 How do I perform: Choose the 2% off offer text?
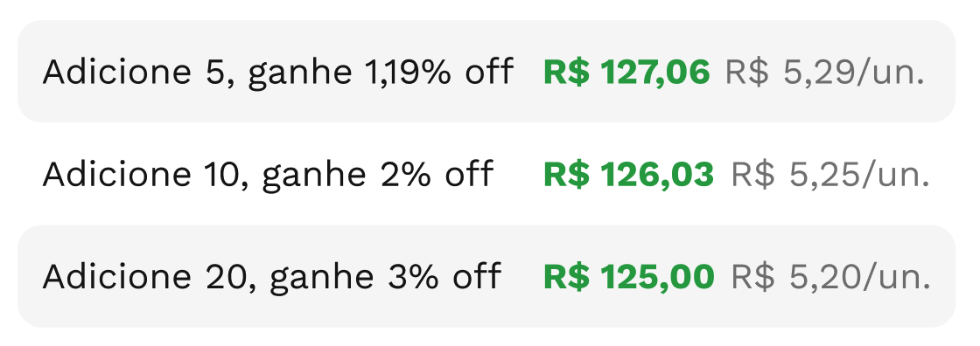[x=442, y=175]
